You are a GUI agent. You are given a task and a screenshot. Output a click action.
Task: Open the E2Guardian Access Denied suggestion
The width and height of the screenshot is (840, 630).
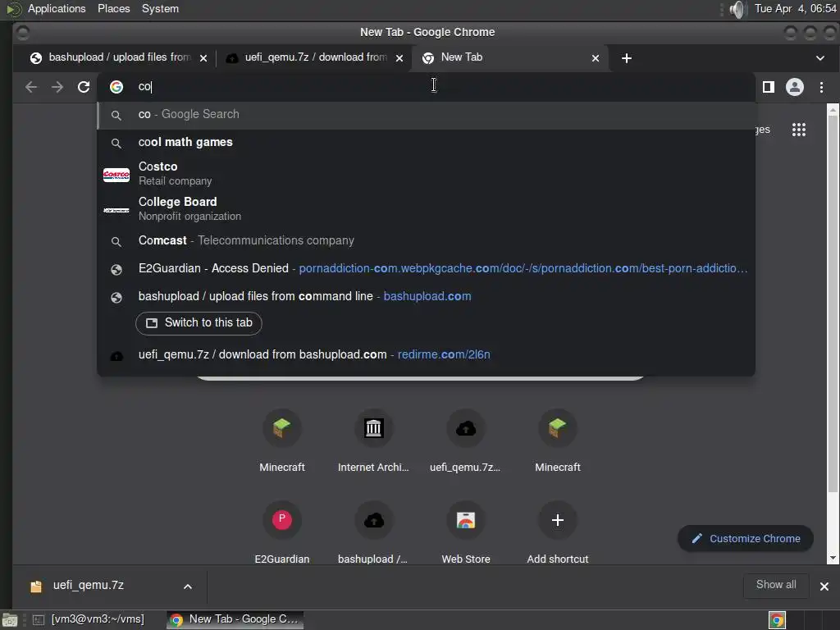[426, 268]
